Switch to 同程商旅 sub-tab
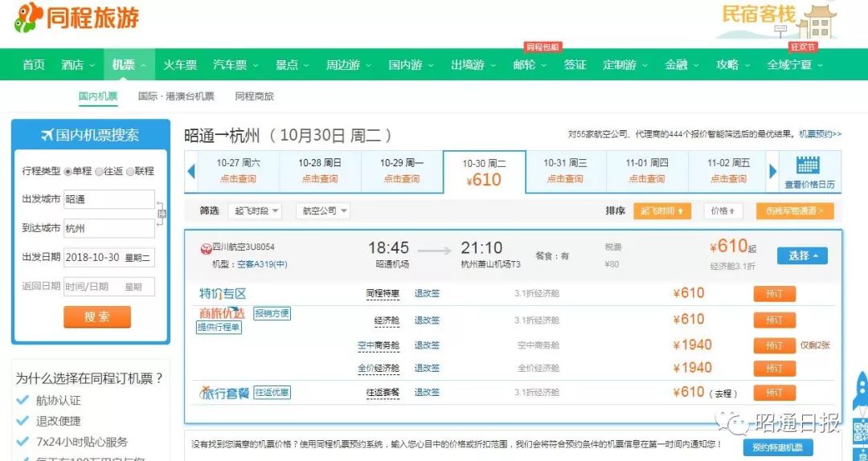Screen dimensions: 868x461 pos(254,96)
